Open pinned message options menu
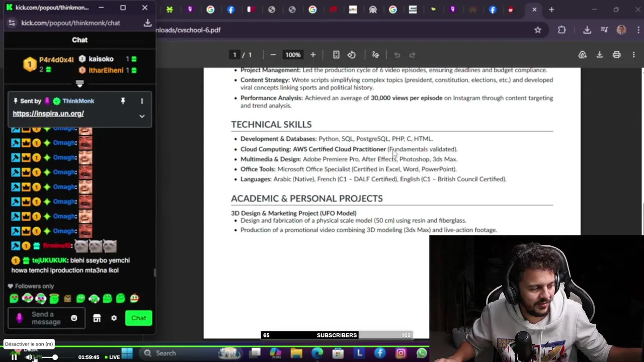The image size is (644, 362). click(x=142, y=101)
